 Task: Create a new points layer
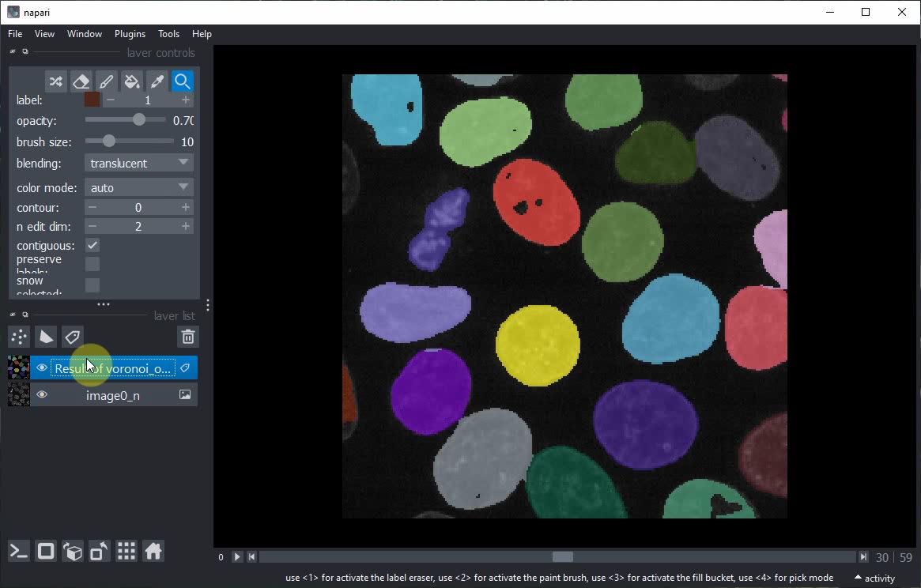tap(19, 337)
